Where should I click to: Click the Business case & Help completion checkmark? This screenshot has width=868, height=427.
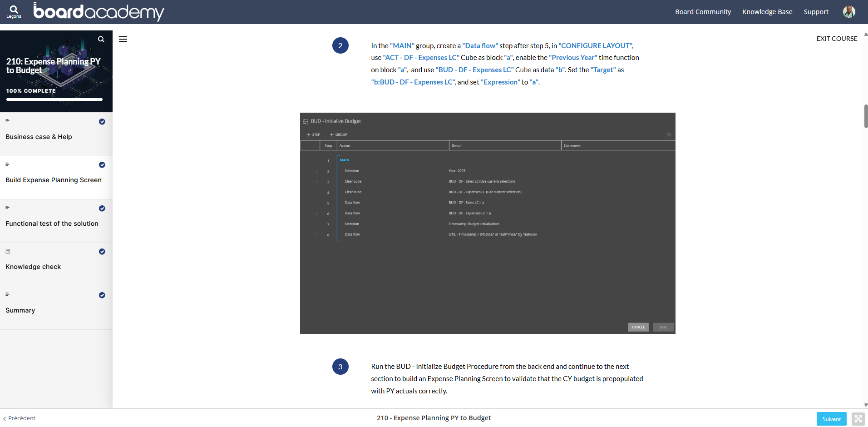tap(102, 122)
